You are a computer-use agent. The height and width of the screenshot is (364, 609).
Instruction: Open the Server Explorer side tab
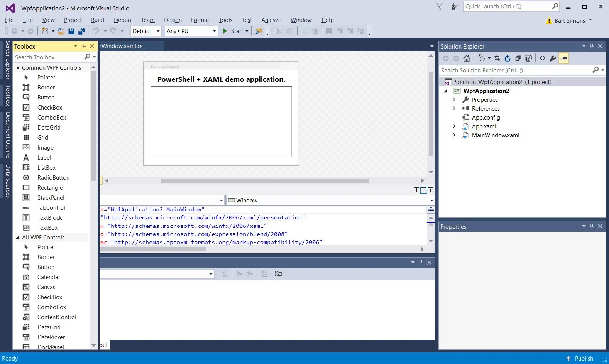click(x=8, y=60)
